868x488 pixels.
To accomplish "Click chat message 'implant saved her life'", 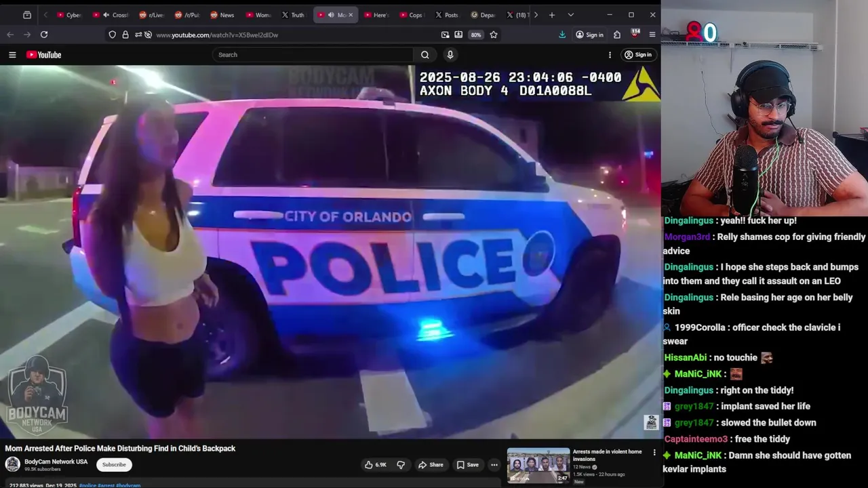I will point(766,406).
